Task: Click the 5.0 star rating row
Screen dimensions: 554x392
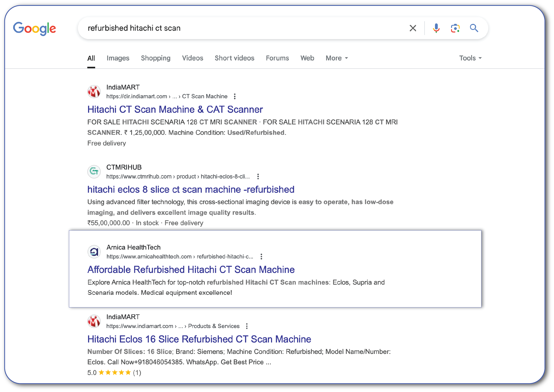Action: [114, 373]
